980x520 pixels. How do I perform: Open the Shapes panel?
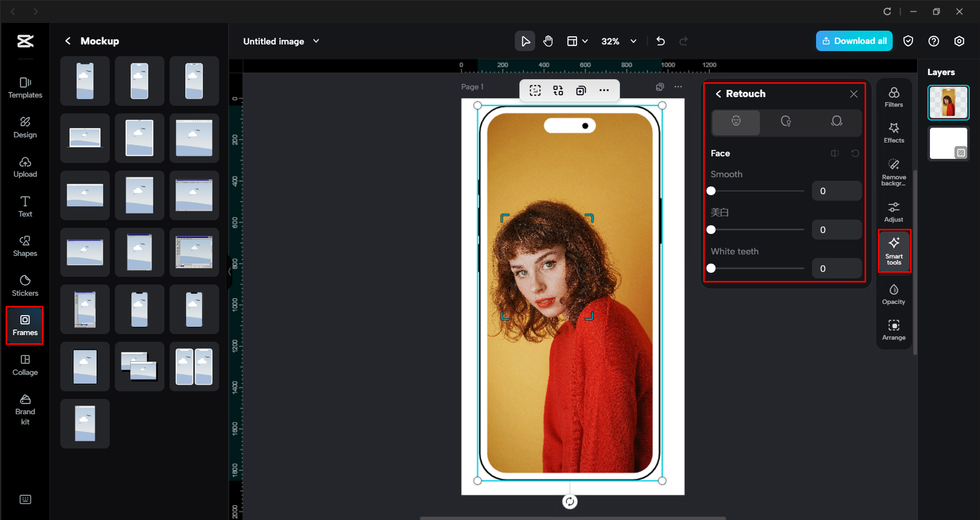[25, 246]
